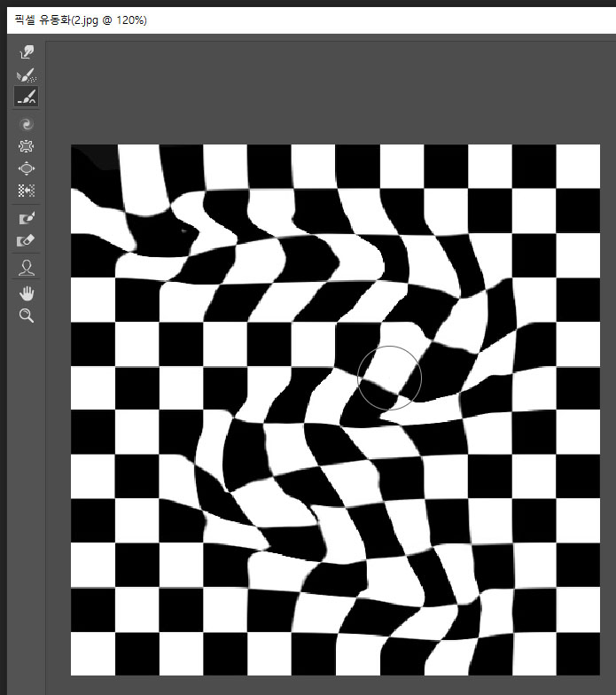Pick the Push Left tool
Screen dimensions: 616x695
point(27,191)
